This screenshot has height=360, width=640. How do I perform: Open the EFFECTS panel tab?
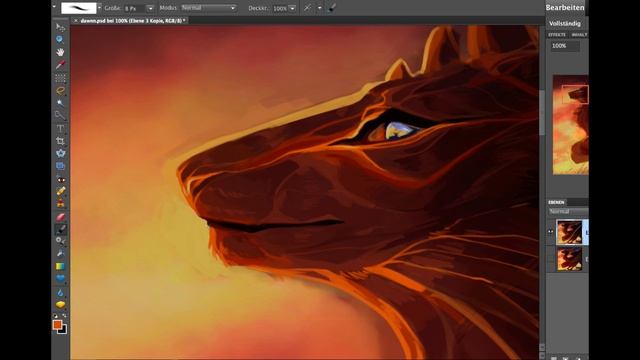tap(557, 35)
